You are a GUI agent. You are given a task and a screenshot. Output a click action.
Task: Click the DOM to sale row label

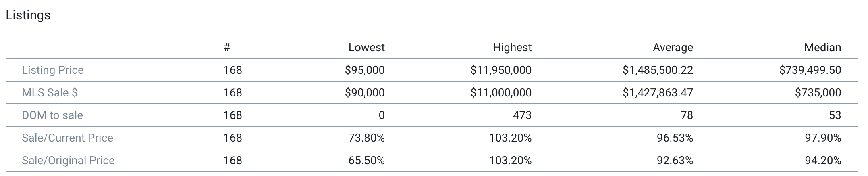pyautogui.click(x=52, y=115)
